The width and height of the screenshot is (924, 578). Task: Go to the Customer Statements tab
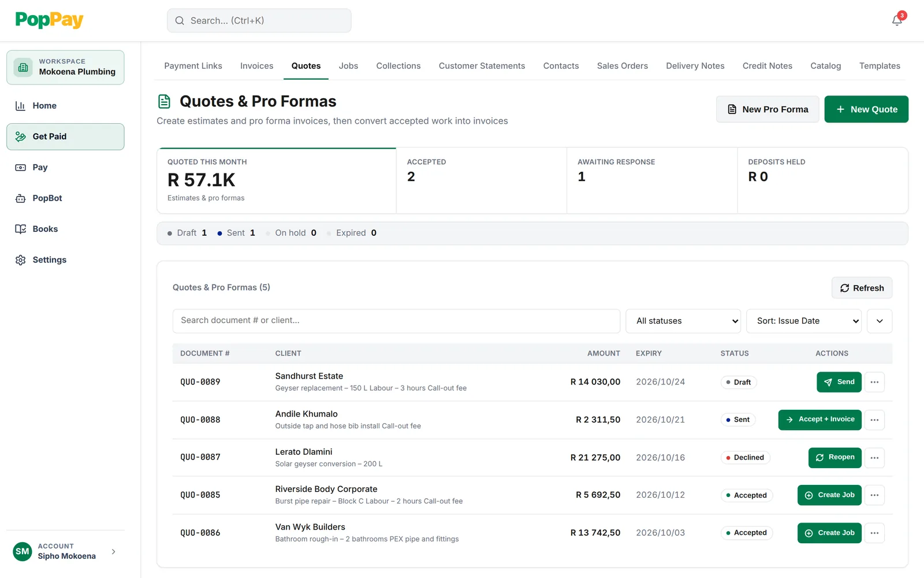point(482,66)
